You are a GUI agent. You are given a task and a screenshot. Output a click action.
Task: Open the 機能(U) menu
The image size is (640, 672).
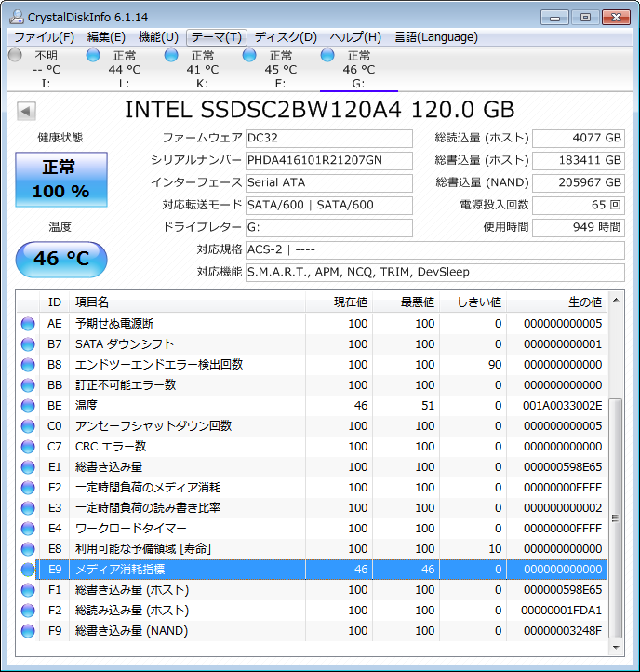pos(158,37)
